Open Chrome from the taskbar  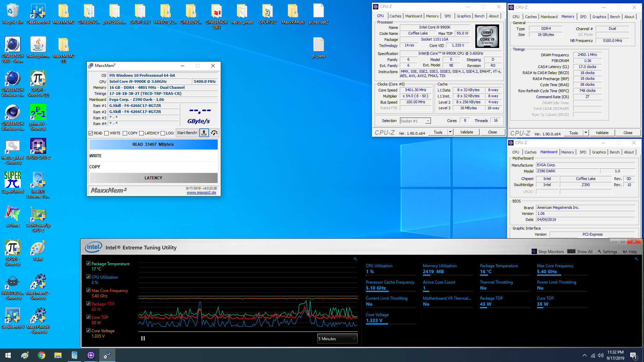coord(42,355)
